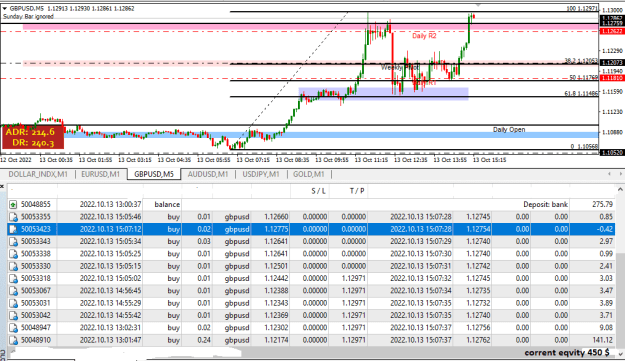625x361 pixels.
Task: Click the balance type cell
Action: coord(167,204)
